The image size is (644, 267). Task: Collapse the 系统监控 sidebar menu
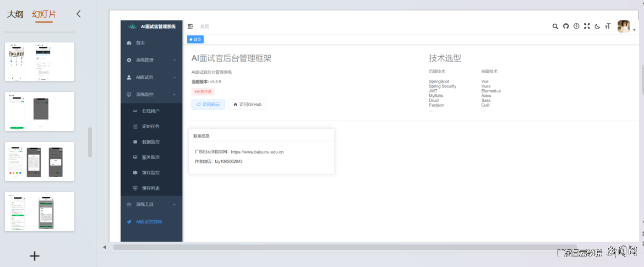click(x=151, y=95)
